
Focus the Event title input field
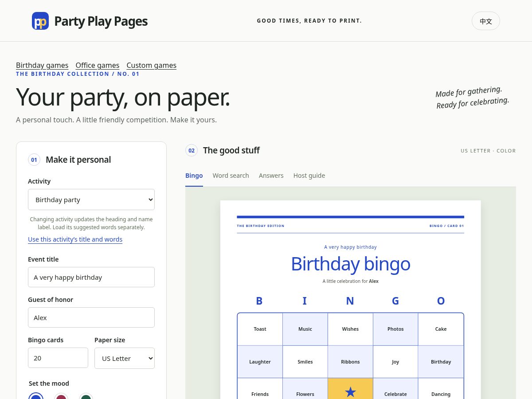click(91, 277)
